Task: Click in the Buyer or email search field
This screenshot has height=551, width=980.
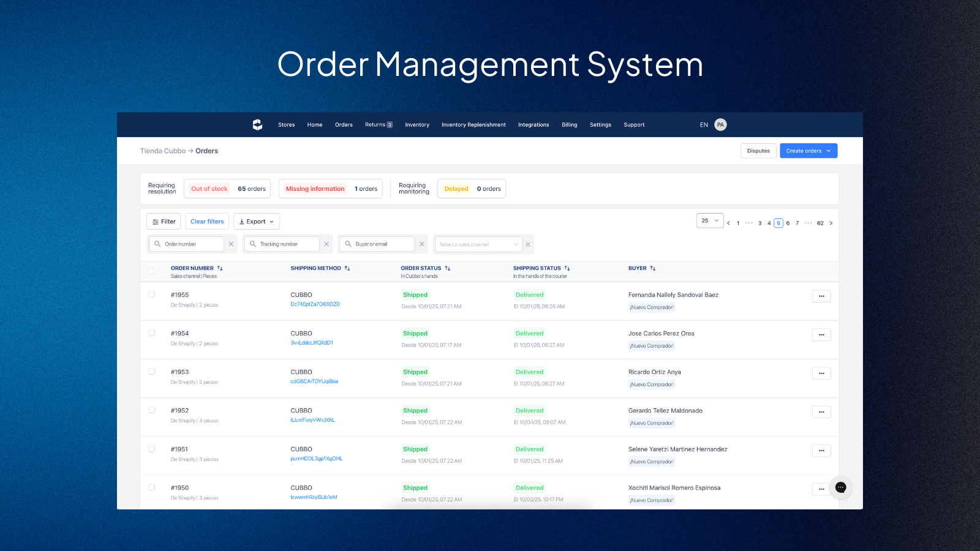Action: [381, 244]
